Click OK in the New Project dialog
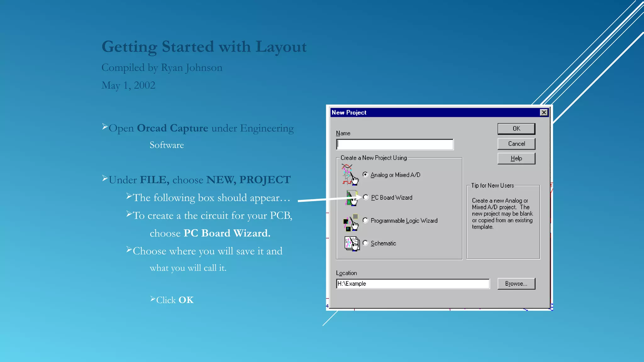644x362 pixels. 516,129
